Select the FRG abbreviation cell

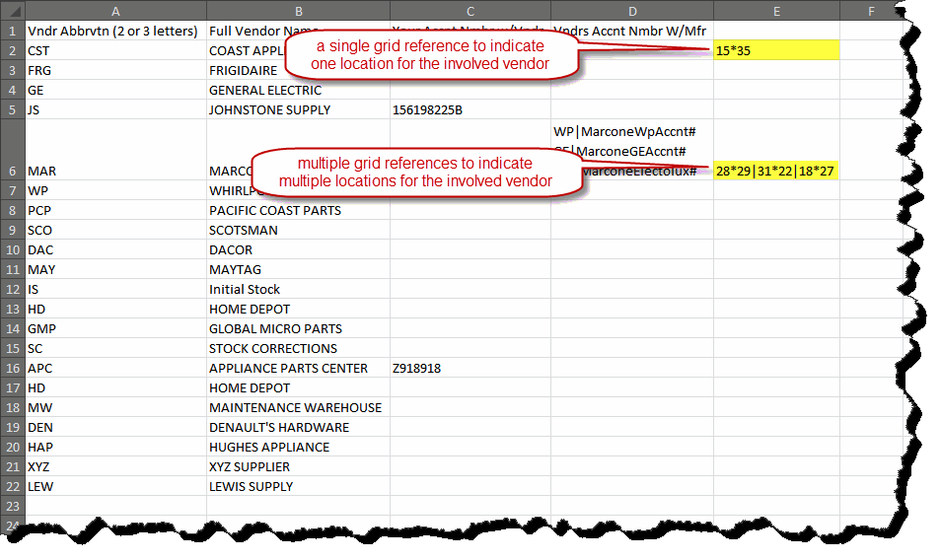coord(115,70)
